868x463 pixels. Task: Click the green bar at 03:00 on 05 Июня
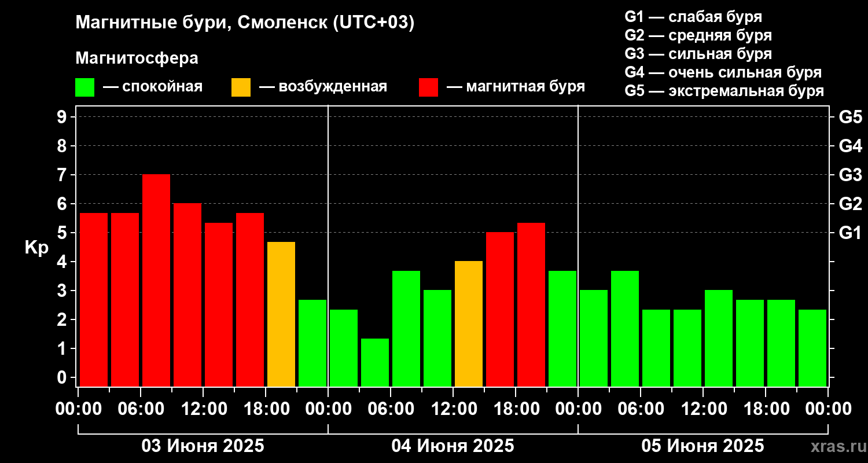[625, 329]
